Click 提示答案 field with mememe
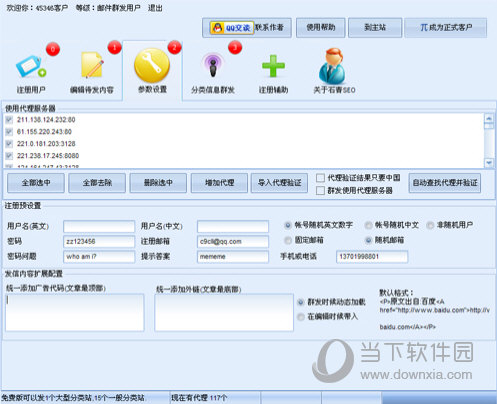Image resolution: width=497 pixels, height=404 pixels. (x=233, y=257)
